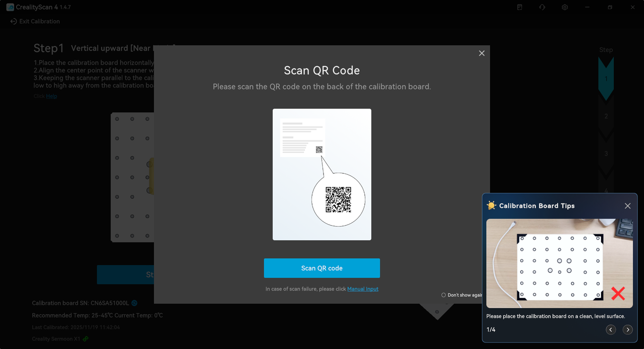This screenshot has height=349, width=644.
Task: Show previous calibration tip
Action: point(611,330)
